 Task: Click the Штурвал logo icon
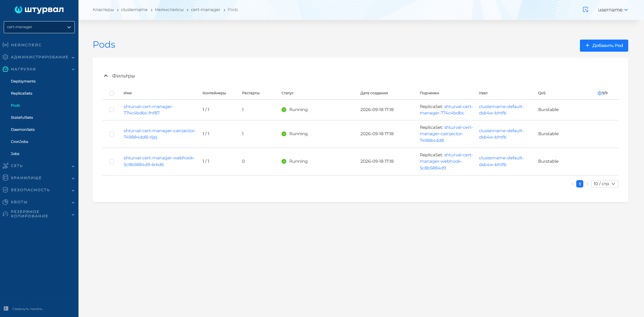[18, 10]
